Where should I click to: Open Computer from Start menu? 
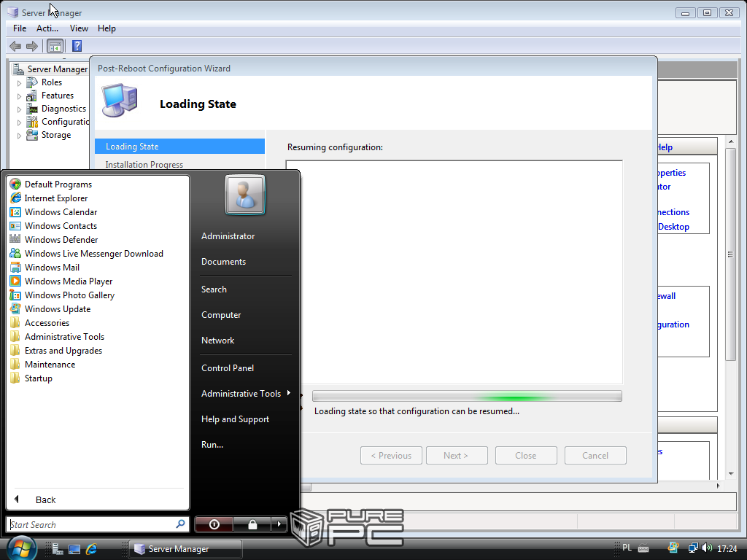coord(221,315)
